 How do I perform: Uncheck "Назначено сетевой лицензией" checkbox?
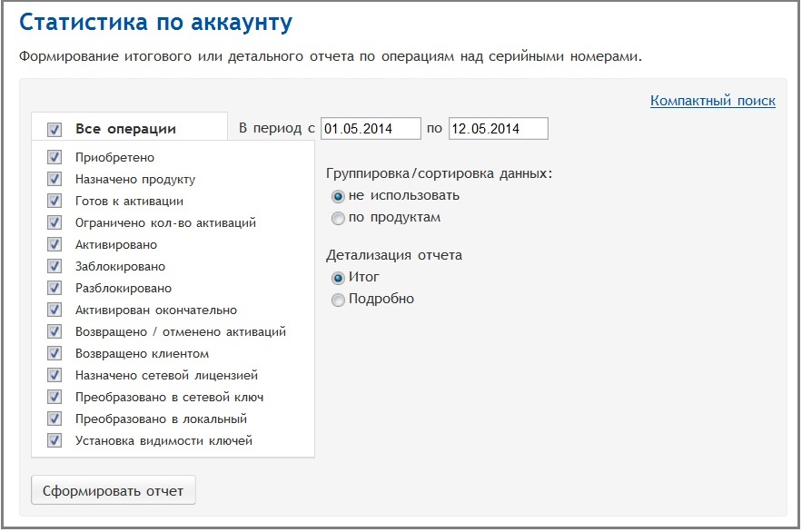(x=54, y=375)
